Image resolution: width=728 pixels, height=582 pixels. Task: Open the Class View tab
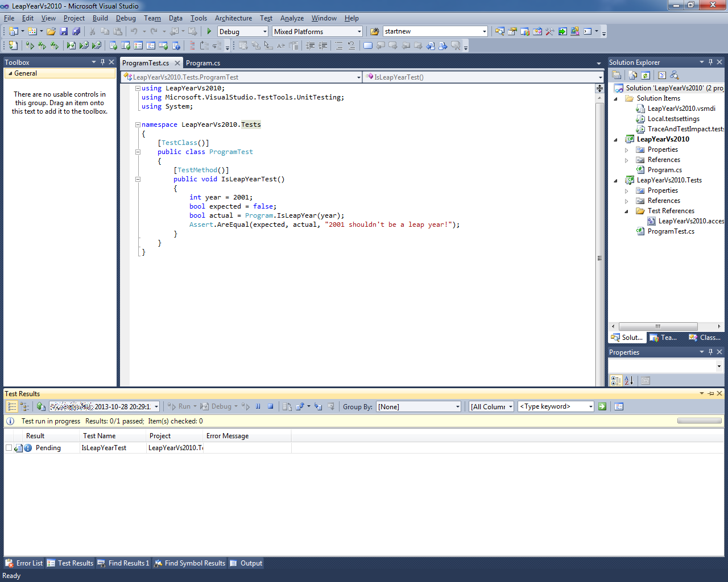point(705,338)
